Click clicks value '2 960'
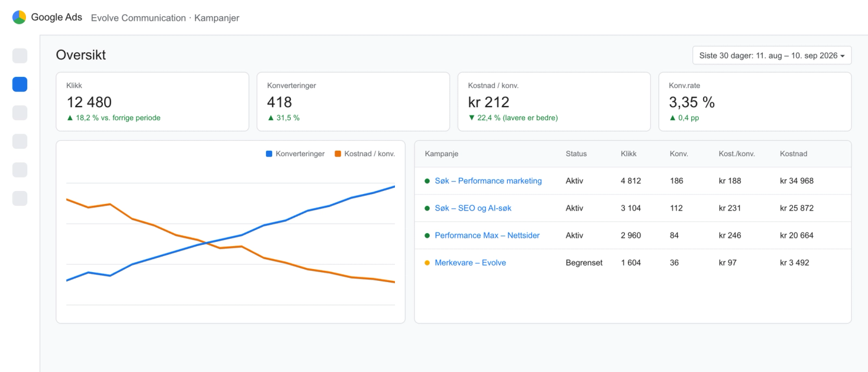 [x=631, y=236]
